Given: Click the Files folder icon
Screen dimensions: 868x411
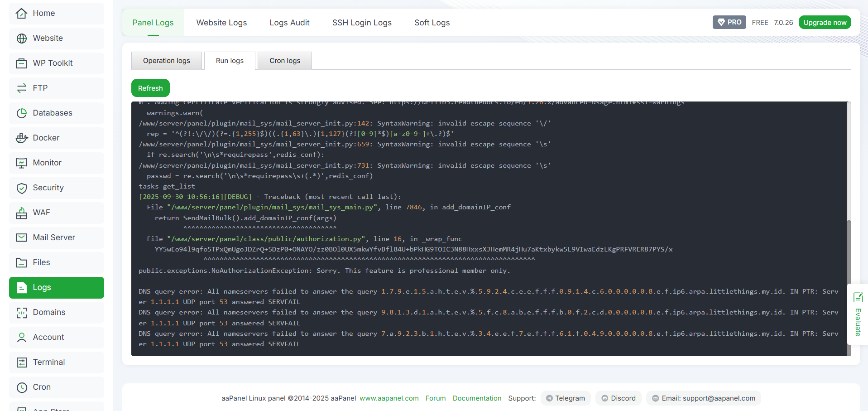Looking at the screenshot, I should tap(21, 262).
